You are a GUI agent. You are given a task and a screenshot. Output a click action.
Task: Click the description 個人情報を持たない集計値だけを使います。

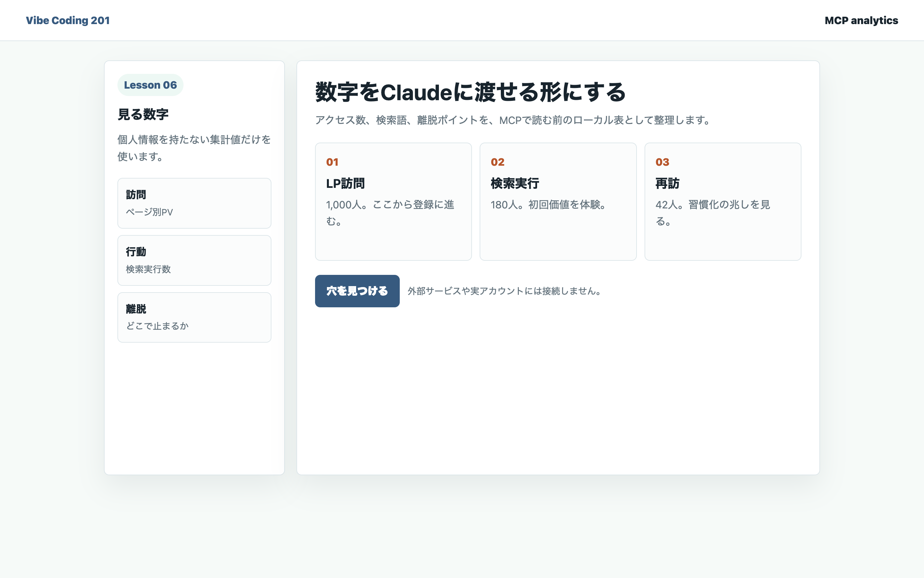pyautogui.click(x=194, y=148)
